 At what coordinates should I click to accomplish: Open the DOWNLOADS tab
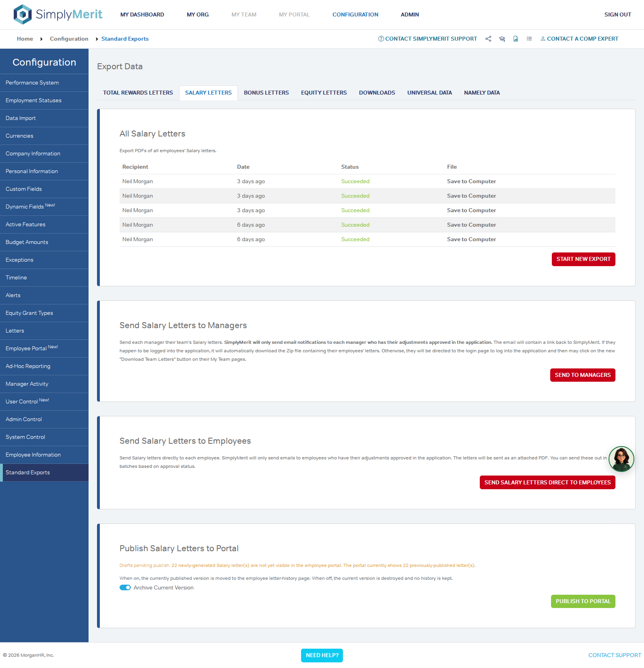(377, 93)
